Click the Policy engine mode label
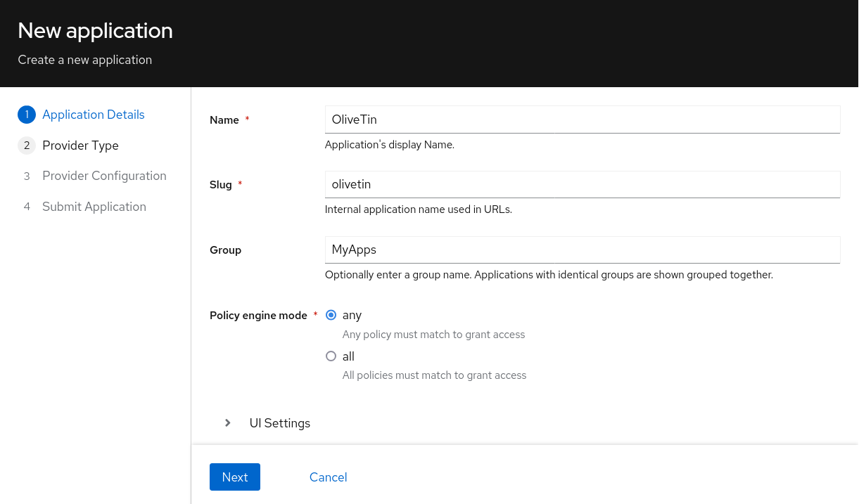This screenshot has height=504, width=859. pyautogui.click(x=258, y=316)
